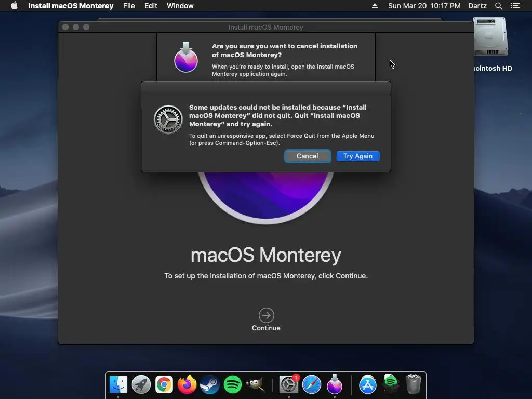Click the installer window close button
This screenshot has height=399, width=532.
[65, 27]
